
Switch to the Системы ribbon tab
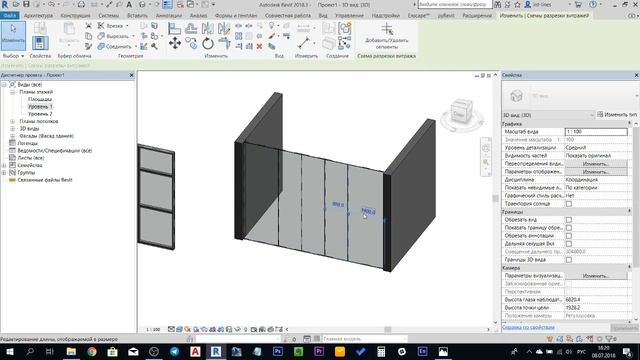click(109, 16)
